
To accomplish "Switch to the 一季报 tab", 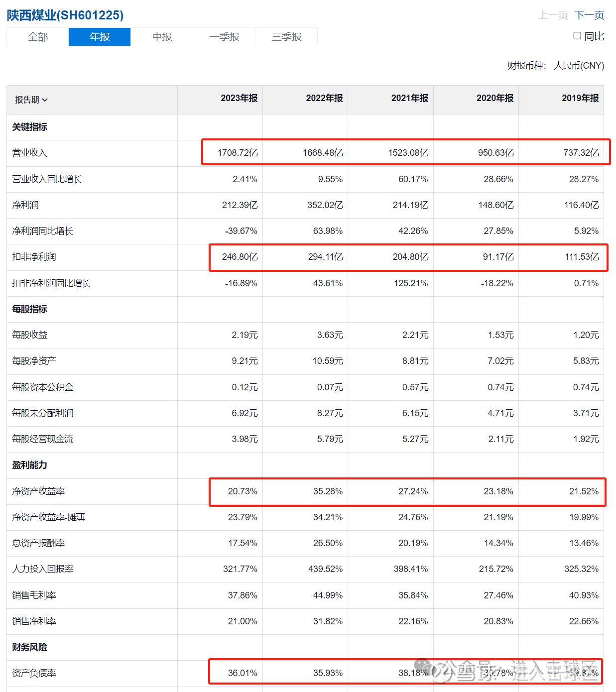I will (224, 37).
